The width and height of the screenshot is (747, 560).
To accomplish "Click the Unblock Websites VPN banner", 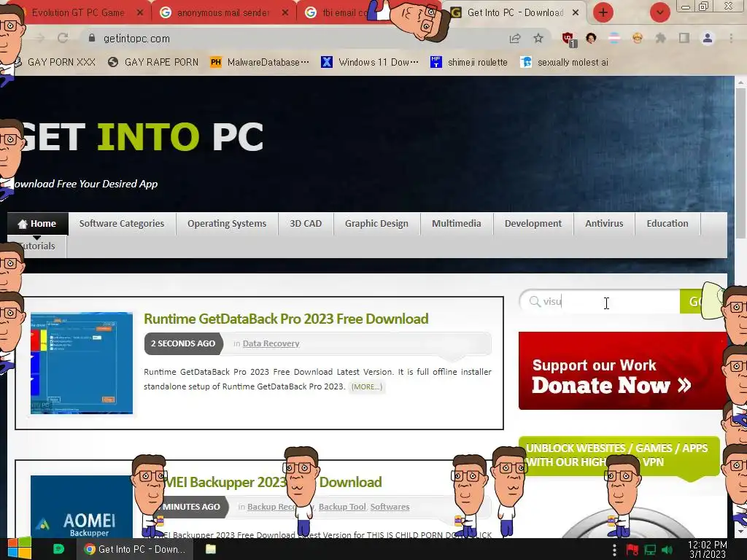I will point(619,455).
